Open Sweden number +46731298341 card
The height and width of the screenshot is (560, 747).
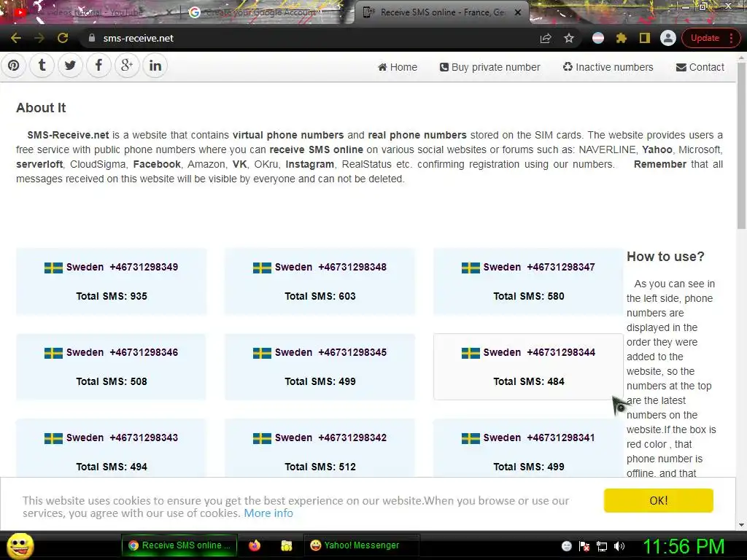(x=528, y=448)
